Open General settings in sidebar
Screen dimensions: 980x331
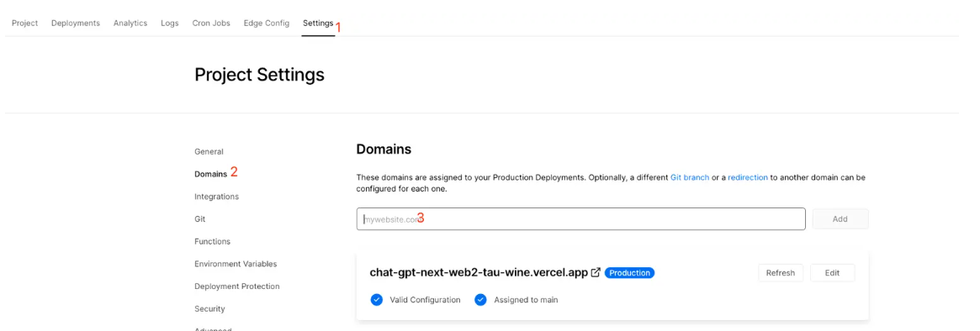click(x=209, y=152)
